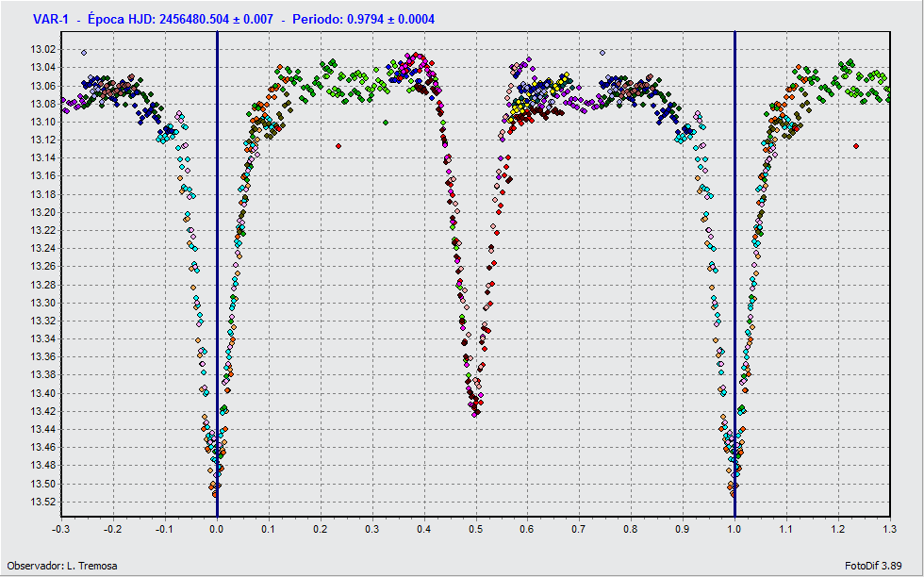Image resolution: width=924 pixels, height=577 pixels.
Task: Click the 13.20 magnitude axis label
Action: click(42, 212)
